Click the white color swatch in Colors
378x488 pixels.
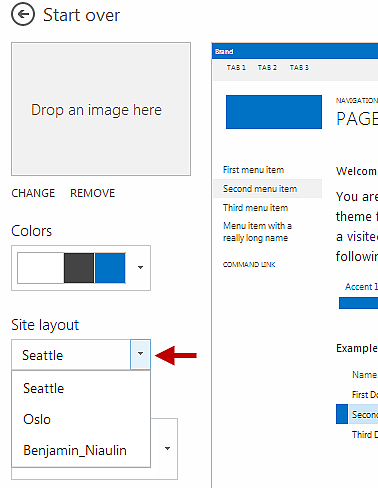[x=40, y=268]
